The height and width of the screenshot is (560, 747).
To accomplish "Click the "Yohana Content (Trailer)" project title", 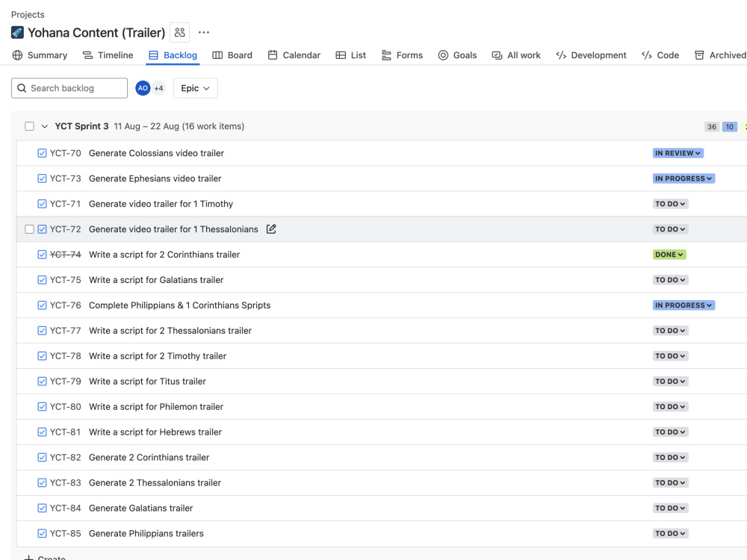I will 96,32.
